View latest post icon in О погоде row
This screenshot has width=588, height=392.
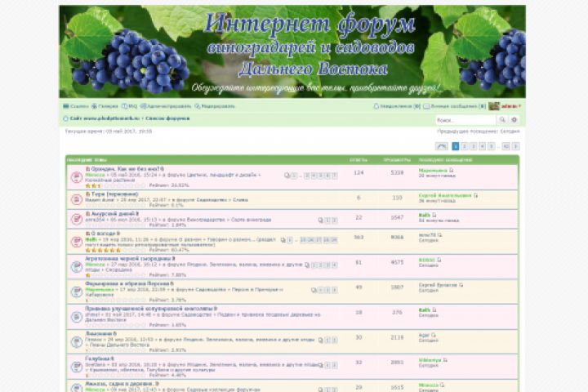(439, 235)
